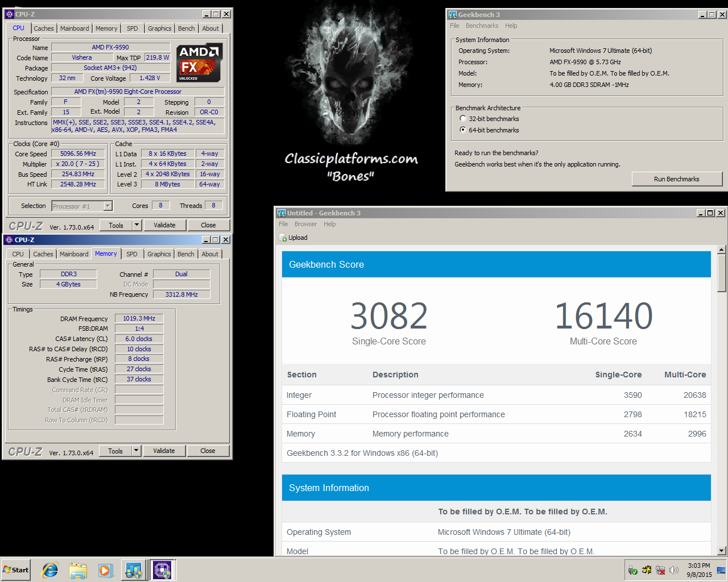The height and width of the screenshot is (582, 728).
Task: Open Graphics tab in lower CPU-Z window
Action: tap(159, 254)
